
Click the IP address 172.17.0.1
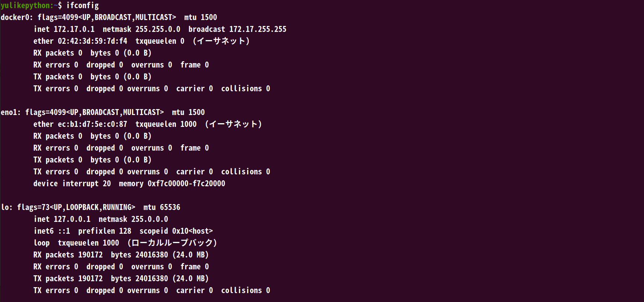(74, 29)
